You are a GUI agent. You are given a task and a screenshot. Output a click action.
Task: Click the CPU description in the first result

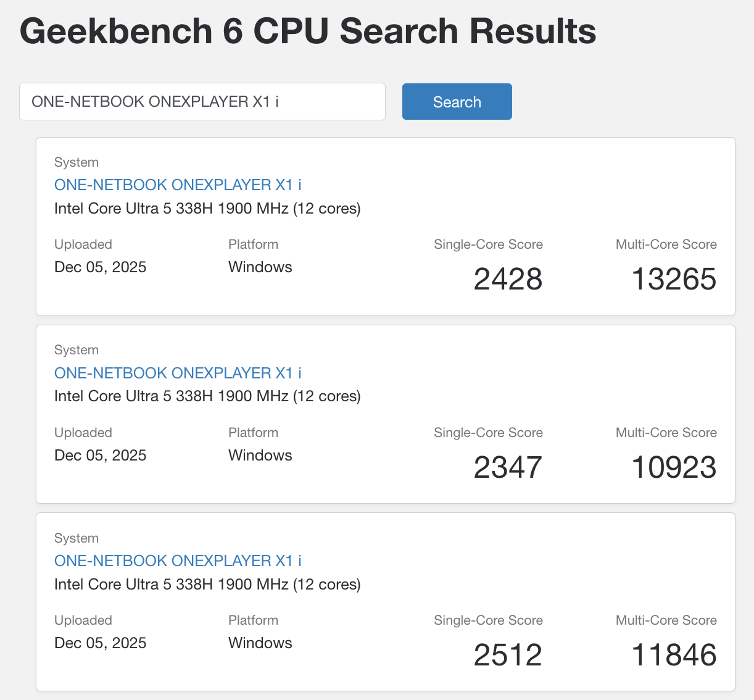[207, 209]
